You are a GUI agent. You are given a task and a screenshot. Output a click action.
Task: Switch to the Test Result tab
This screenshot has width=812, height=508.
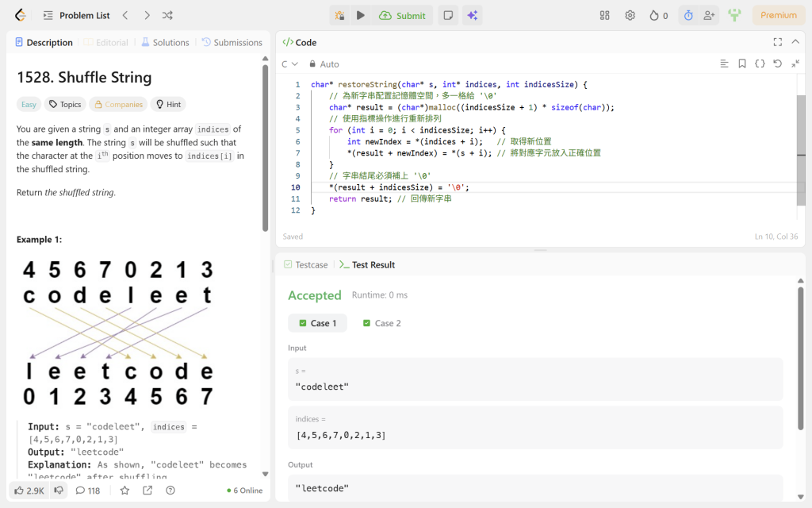[x=367, y=265]
